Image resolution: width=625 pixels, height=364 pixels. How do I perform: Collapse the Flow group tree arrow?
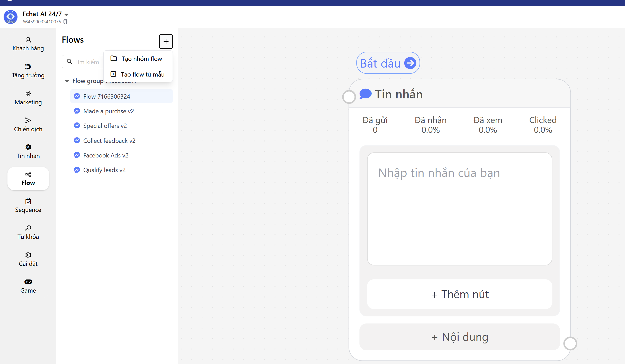click(x=67, y=81)
